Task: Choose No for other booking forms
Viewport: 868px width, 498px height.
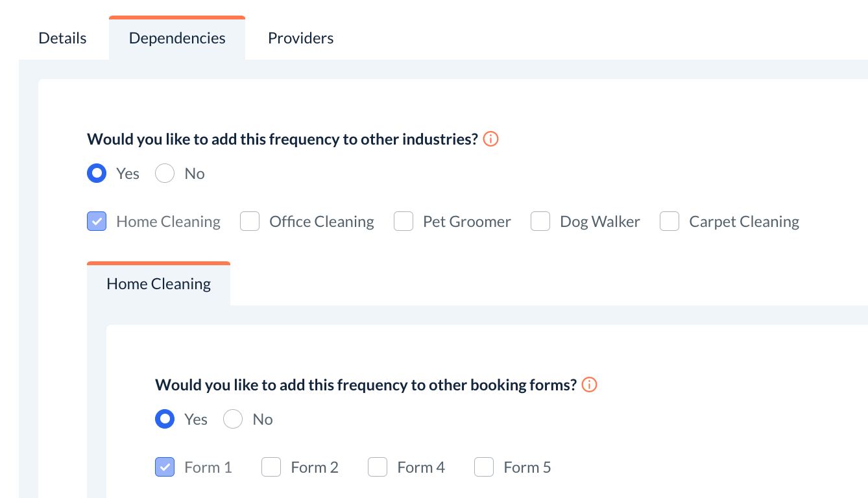Action: 233,419
